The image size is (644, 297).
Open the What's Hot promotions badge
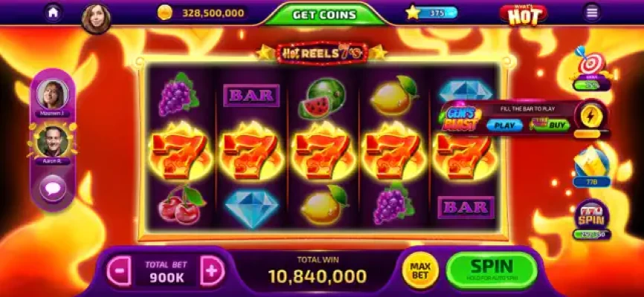coord(523,15)
